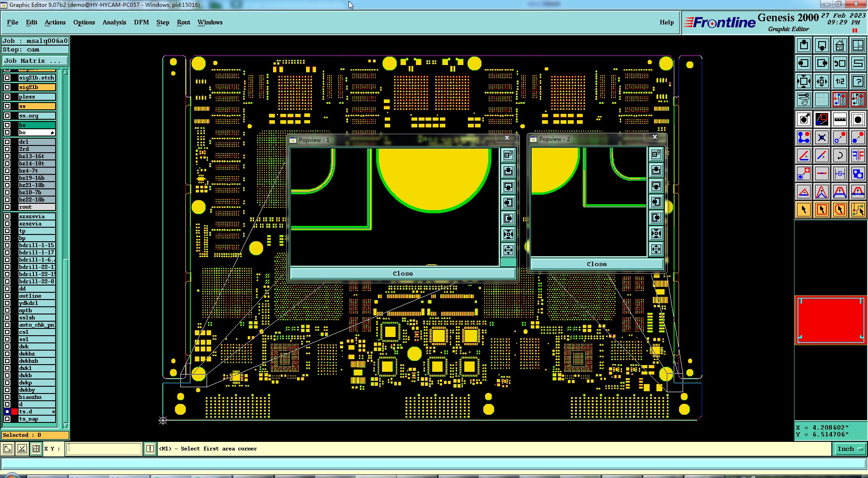Click Close button in Popview 1
Image resolution: width=868 pixels, height=478 pixels.
click(x=402, y=273)
